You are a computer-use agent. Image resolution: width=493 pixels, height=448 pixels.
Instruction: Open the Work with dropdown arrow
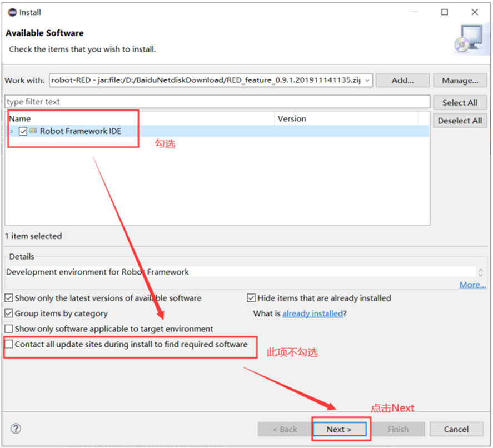[x=367, y=81]
